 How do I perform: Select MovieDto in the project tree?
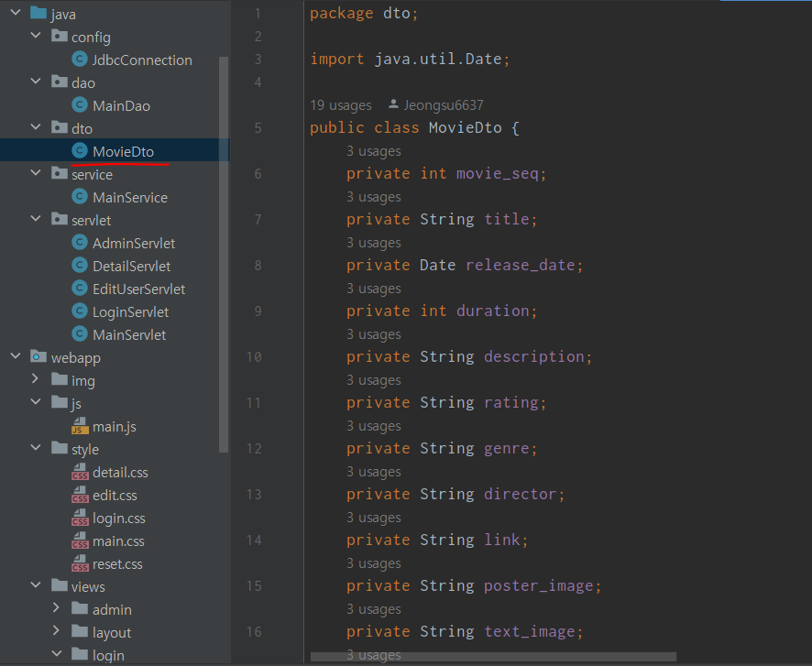[123, 152]
